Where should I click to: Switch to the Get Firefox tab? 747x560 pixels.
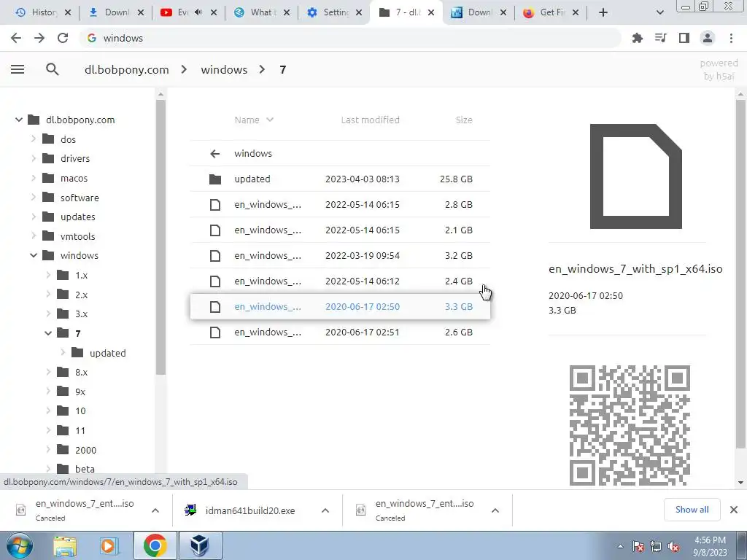click(x=552, y=12)
